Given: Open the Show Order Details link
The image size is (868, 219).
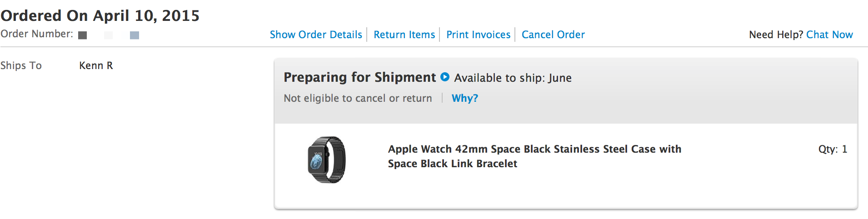Looking at the screenshot, I should pyautogui.click(x=316, y=35).
